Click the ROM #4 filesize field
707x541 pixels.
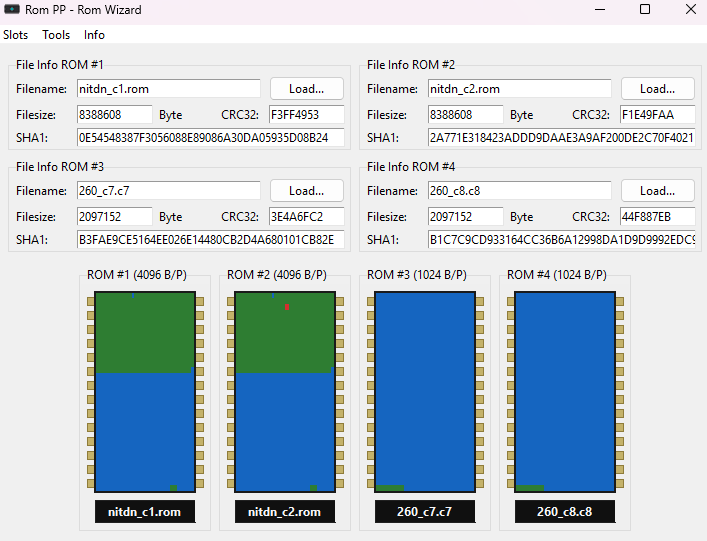(465, 216)
